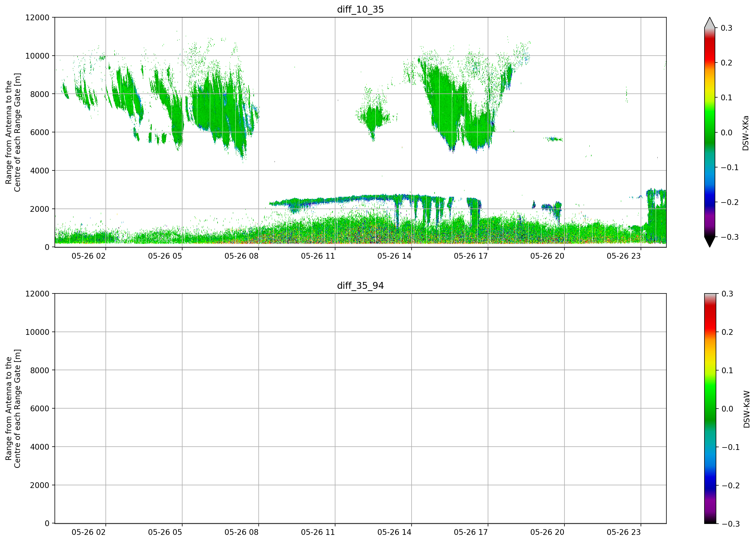Click the 05-26 20 tick label on lower plot
The width and height of the screenshot is (756, 542).
tap(547, 532)
